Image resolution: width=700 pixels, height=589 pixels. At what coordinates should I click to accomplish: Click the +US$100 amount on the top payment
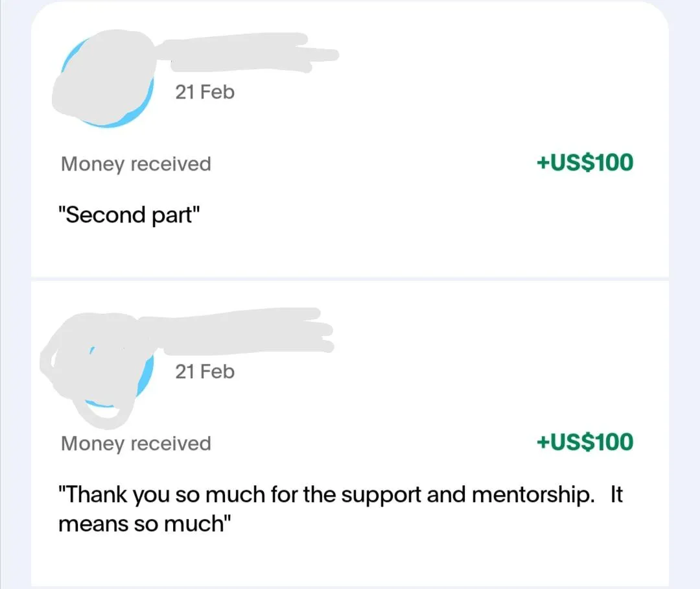pos(585,163)
